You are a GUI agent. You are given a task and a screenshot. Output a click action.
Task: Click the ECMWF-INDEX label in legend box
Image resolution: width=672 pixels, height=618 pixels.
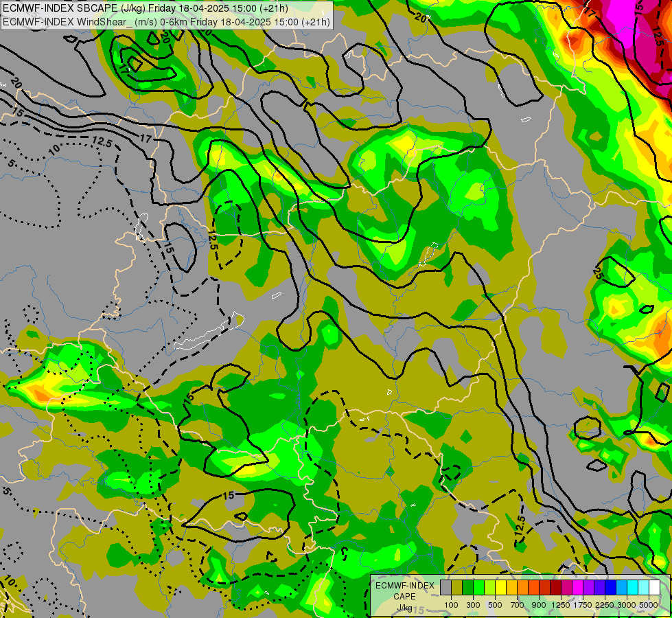(405, 586)
